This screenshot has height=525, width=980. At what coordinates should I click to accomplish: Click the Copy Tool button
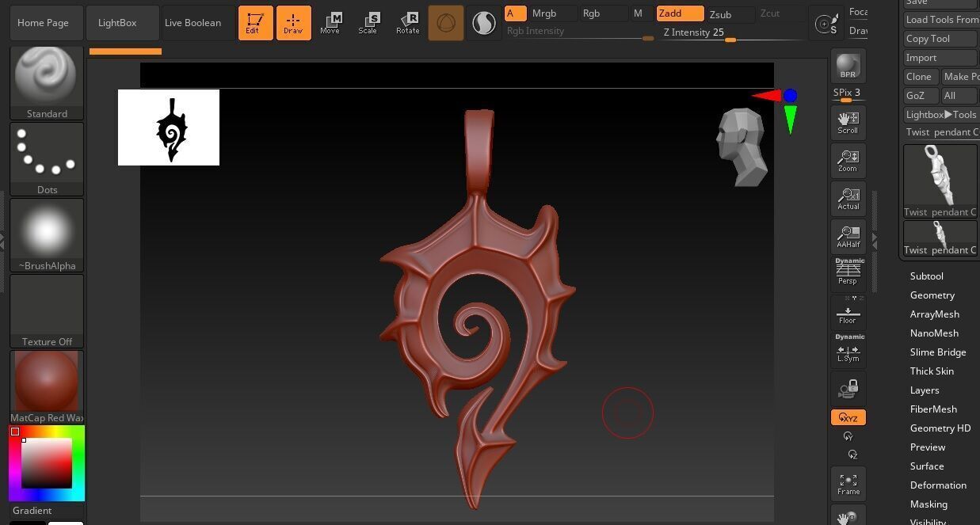940,39
